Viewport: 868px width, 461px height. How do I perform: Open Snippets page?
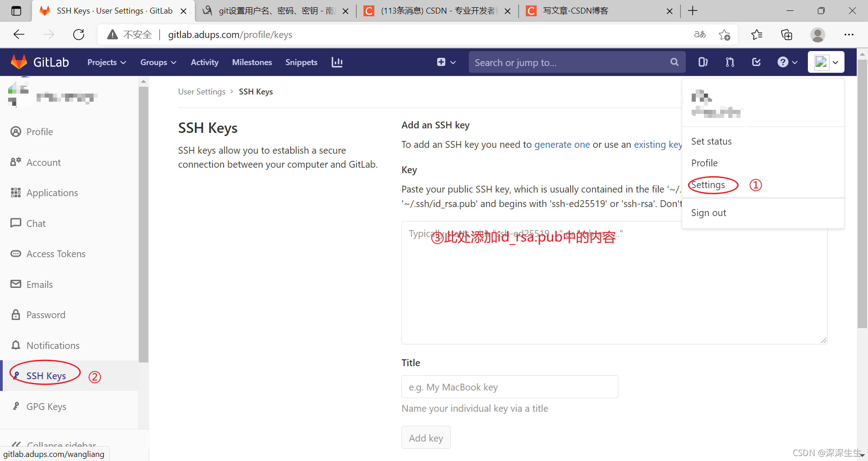pyautogui.click(x=301, y=62)
